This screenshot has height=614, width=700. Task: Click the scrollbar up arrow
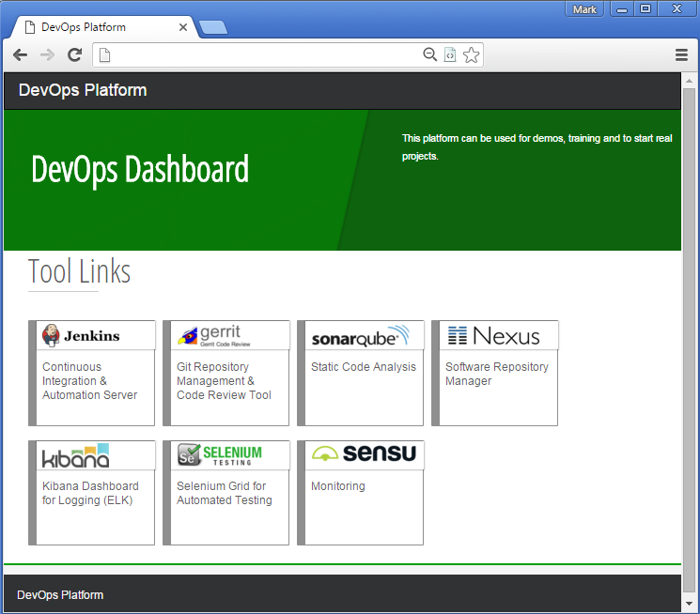[x=690, y=81]
